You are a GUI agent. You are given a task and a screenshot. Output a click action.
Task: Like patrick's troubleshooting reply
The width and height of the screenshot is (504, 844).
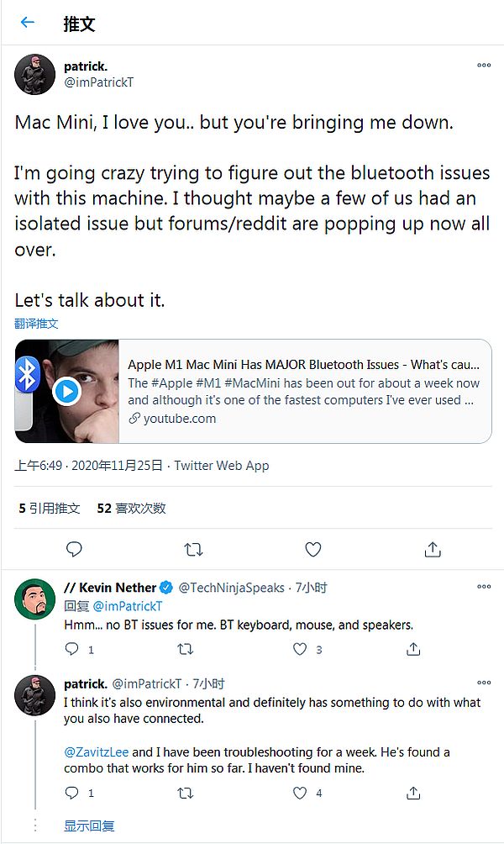300,793
